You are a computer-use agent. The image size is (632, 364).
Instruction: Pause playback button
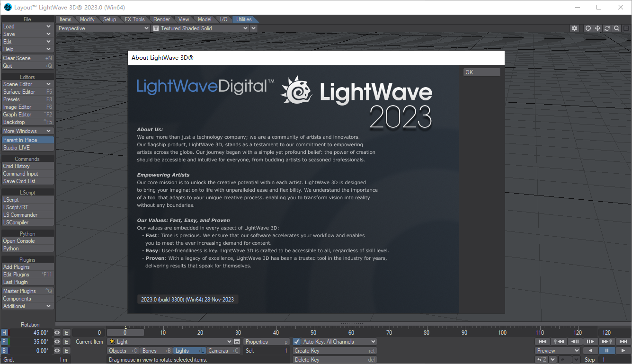tap(606, 351)
